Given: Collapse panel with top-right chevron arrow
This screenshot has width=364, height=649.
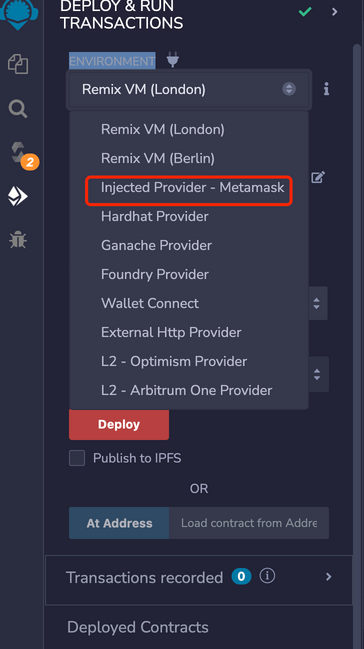Looking at the screenshot, I should (x=335, y=12).
